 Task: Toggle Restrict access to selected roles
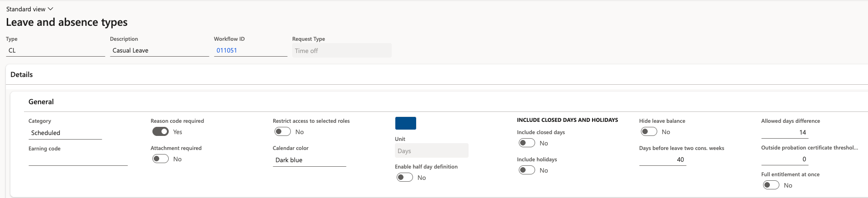click(x=283, y=131)
